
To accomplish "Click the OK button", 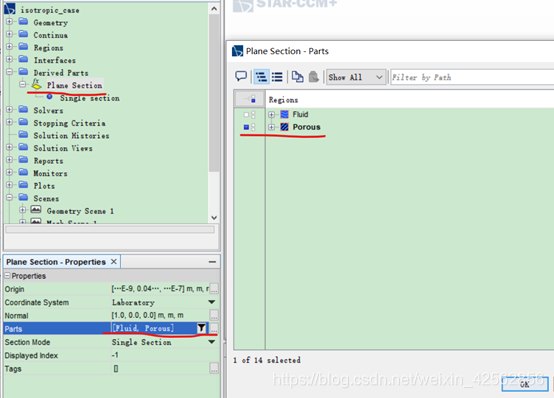I will click(x=525, y=384).
